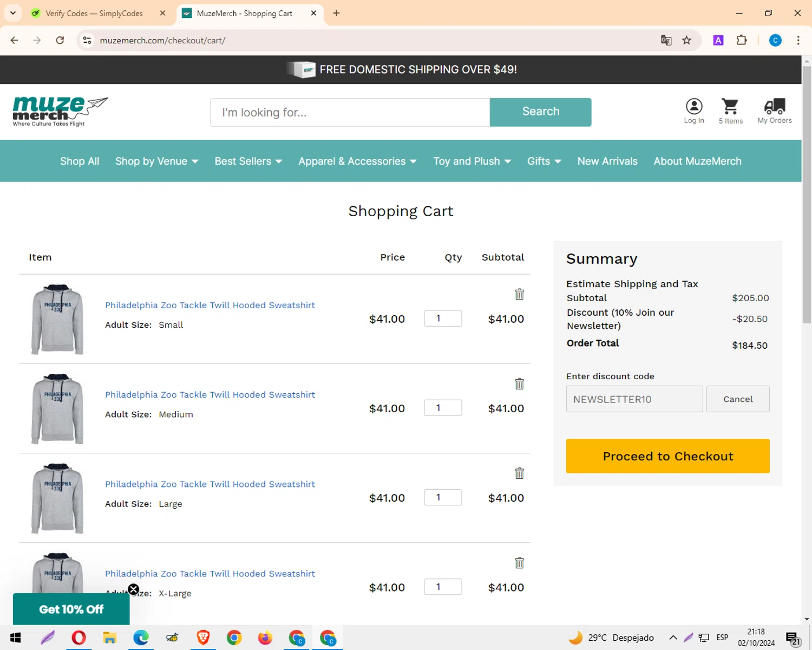The height and width of the screenshot is (650, 812).
Task: Go back to the previous page
Action: coord(15,40)
